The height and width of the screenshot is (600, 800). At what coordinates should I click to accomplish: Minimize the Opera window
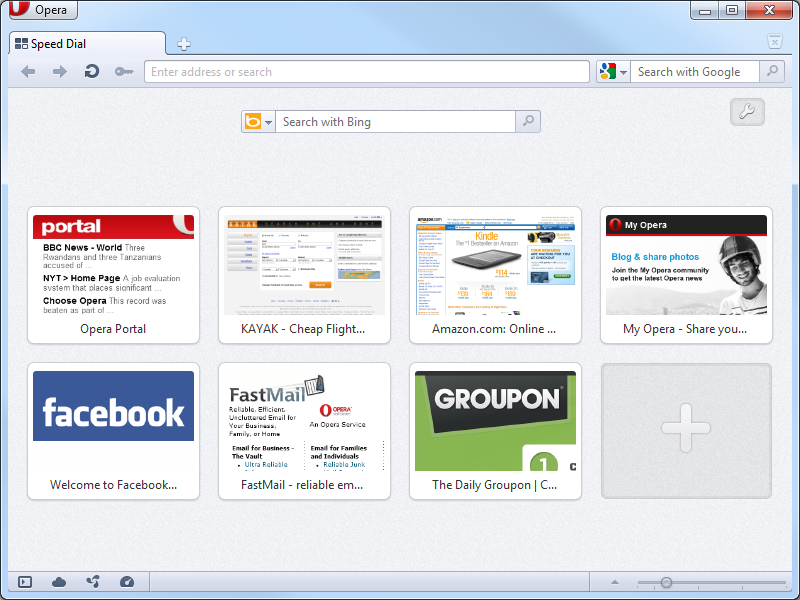click(x=705, y=10)
